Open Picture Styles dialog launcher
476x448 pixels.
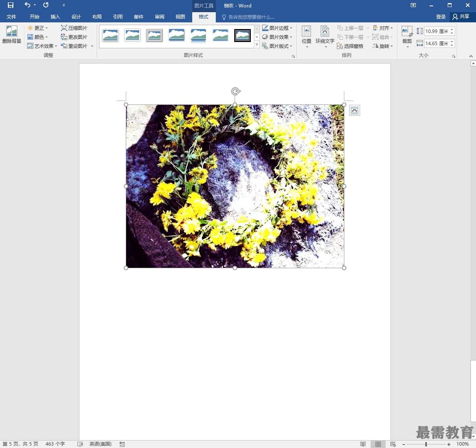coord(293,57)
